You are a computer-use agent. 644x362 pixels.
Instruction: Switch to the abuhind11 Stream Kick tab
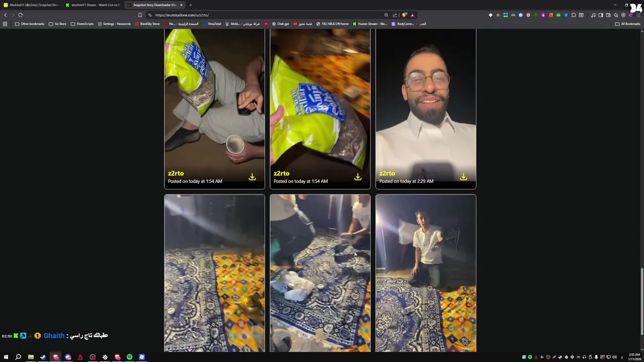point(93,5)
